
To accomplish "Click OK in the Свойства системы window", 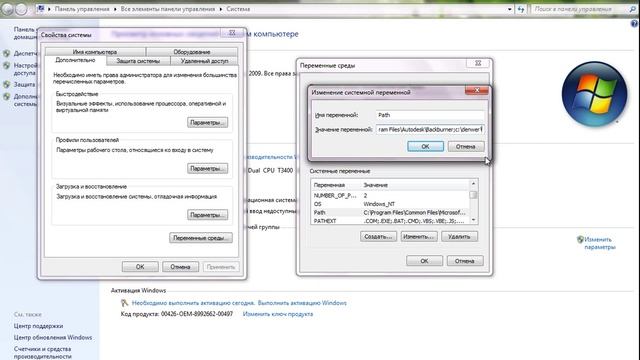I will tap(140, 267).
